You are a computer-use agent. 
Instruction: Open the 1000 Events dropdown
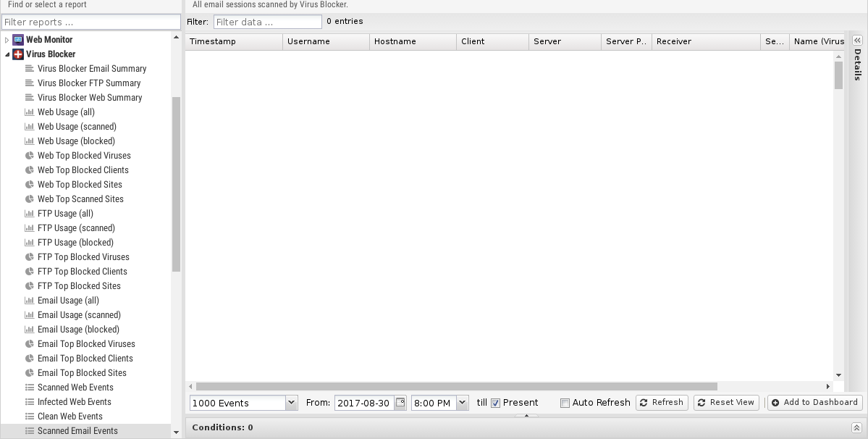pos(291,403)
